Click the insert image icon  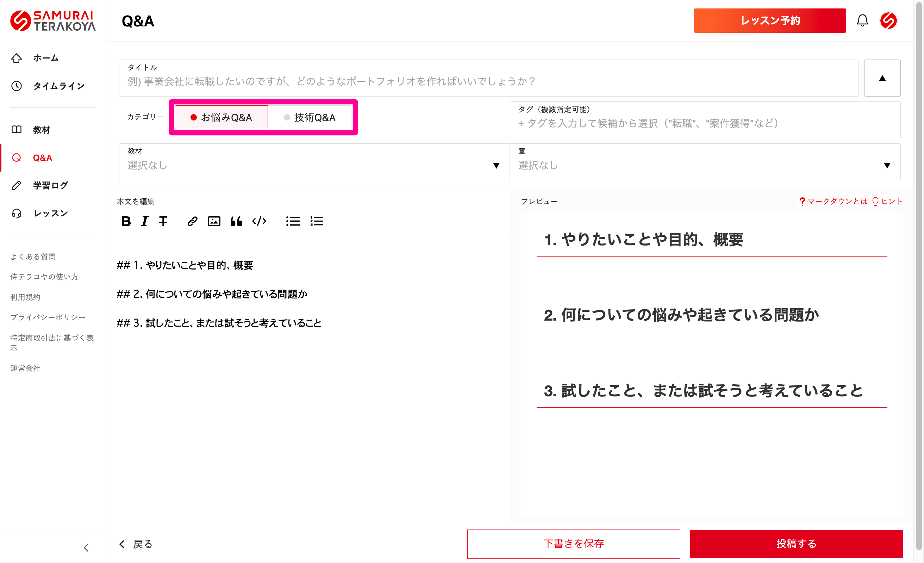coord(214,221)
